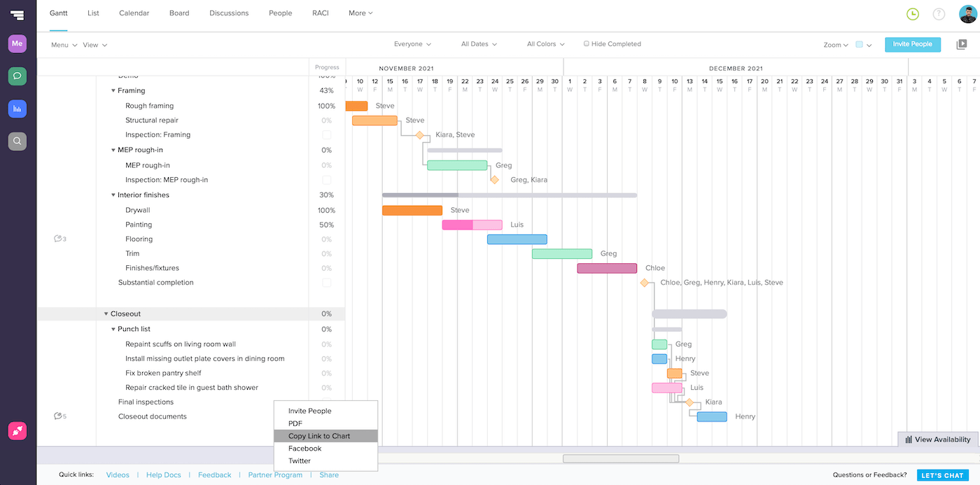
Task: Open the video tutorials icon beside Invite People
Action: [962, 44]
